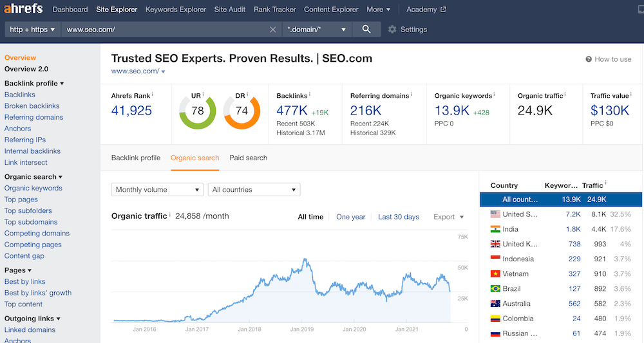Open Keywords Explorer in top navigation
The image size is (644, 343).
pos(176,10)
